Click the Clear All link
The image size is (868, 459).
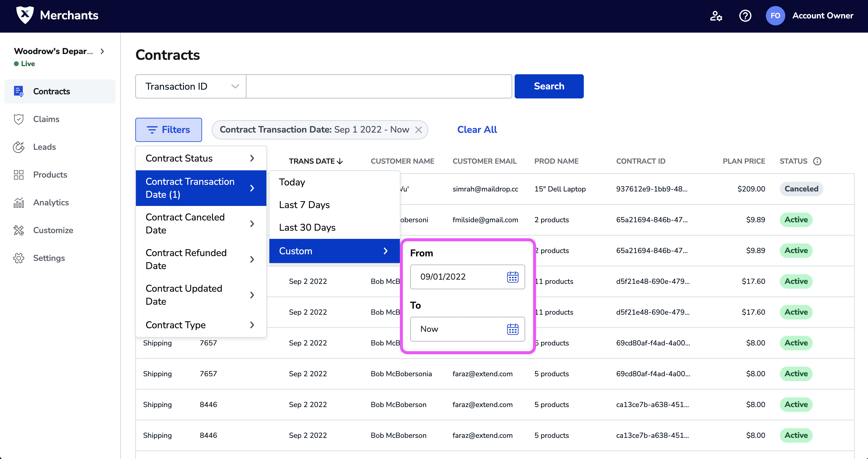[x=477, y=130]
